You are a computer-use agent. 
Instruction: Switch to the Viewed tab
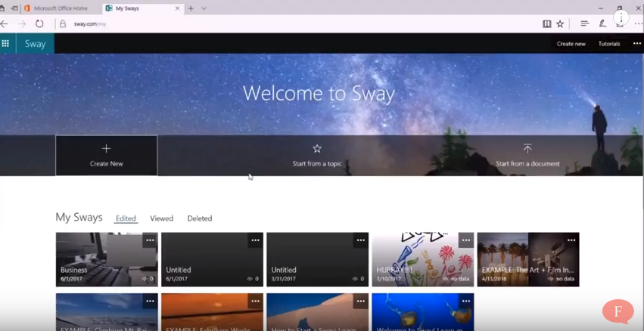tap(161, 218)
